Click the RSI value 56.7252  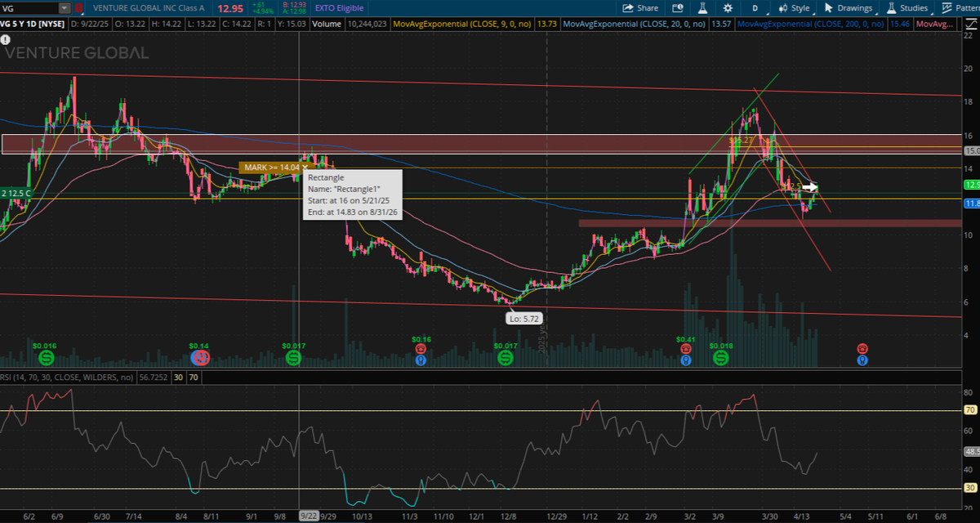(x=153, y=378)
